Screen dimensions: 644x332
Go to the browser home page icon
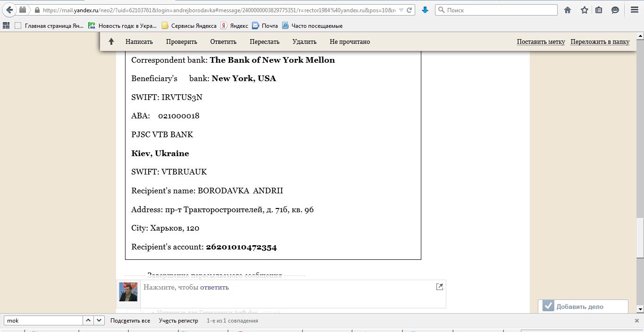click(x=568, y=10)
